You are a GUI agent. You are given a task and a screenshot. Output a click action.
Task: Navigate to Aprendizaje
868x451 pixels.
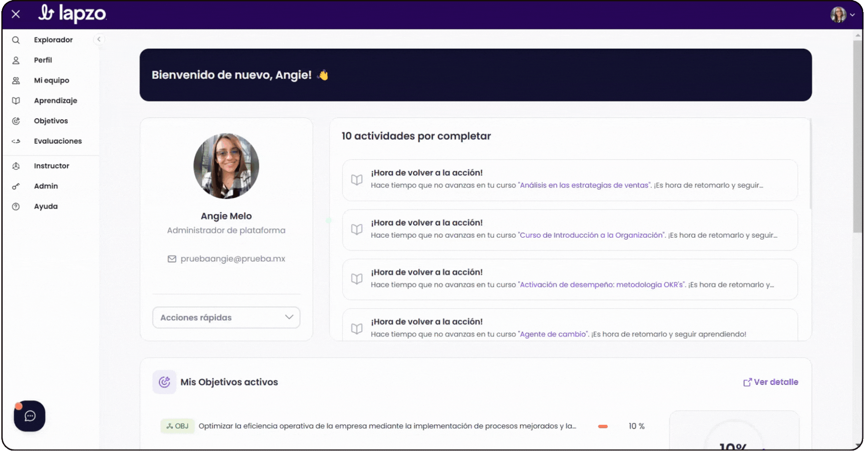click(x=55, y=101)
